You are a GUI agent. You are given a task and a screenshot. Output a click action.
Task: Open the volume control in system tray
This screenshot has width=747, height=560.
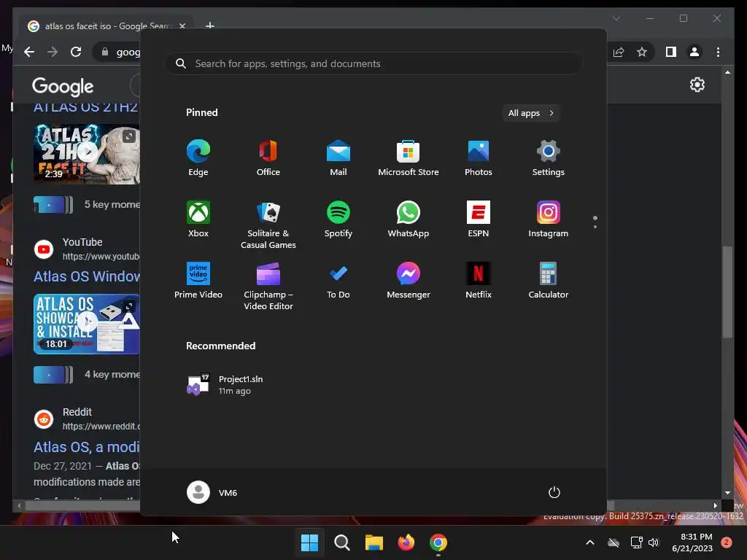654,542
